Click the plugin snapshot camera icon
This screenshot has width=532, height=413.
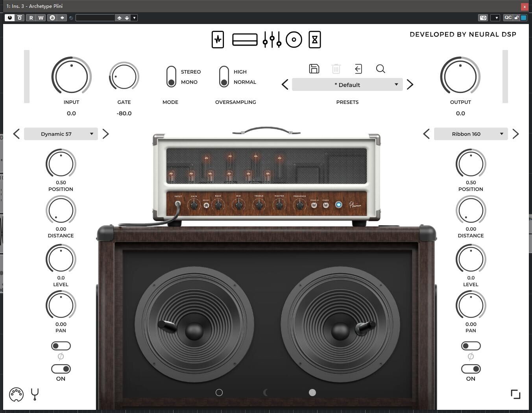click(x=483, y=18)
